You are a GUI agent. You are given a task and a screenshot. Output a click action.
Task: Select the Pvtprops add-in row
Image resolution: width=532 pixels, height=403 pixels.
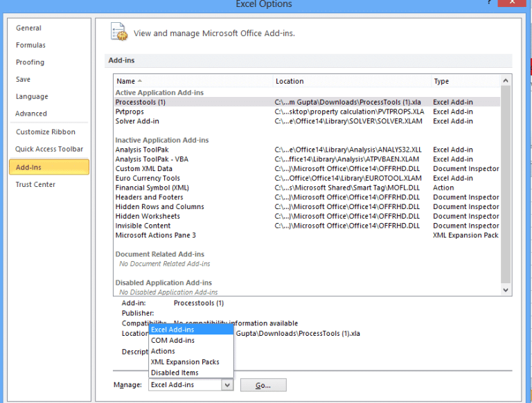[307, 111]
